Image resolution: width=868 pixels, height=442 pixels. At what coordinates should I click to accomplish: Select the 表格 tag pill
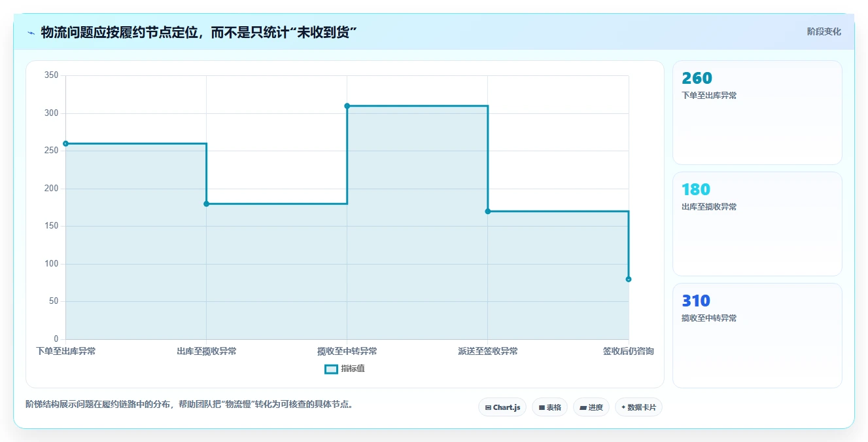point(549,407)
